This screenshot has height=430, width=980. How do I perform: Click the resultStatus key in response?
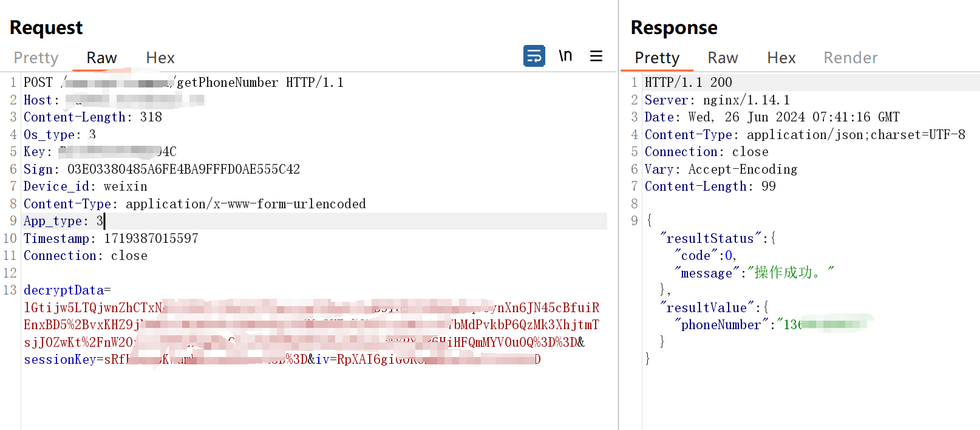click(x=710, y=239)
